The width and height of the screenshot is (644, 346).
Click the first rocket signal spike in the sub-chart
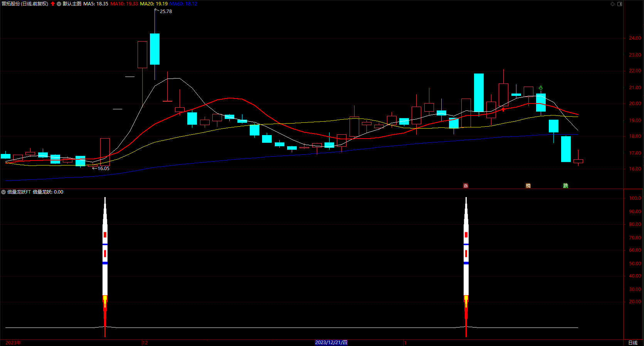click(x=105, y=267)
